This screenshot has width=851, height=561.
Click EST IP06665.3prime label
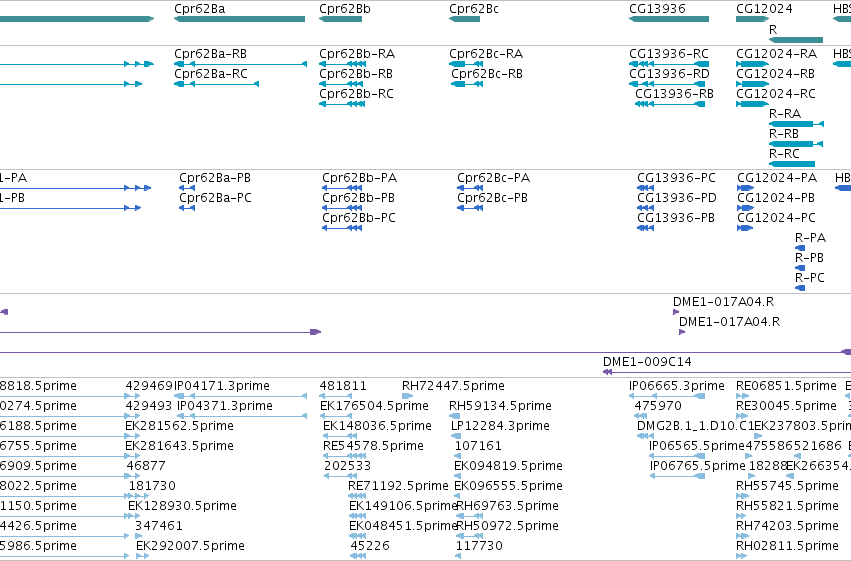(677, 386)
